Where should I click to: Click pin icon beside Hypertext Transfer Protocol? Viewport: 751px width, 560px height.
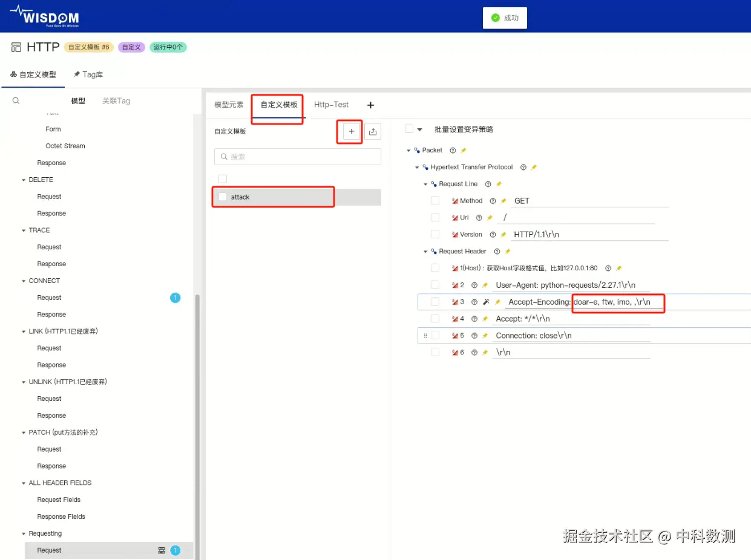pyautogui.click(x=534, y=167)
